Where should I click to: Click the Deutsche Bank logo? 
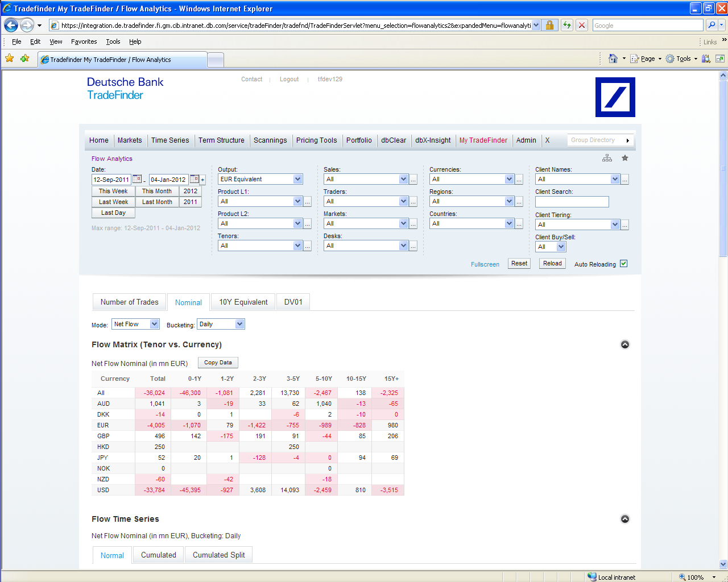point(615,97)
